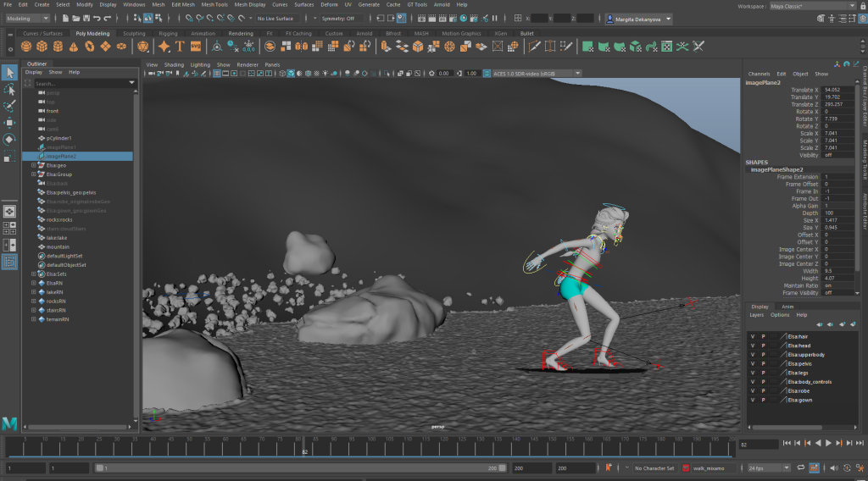Screen dimensions: 868x481
Task: Open the 24 fps frame rate dropdown
Action: [768, 467]
